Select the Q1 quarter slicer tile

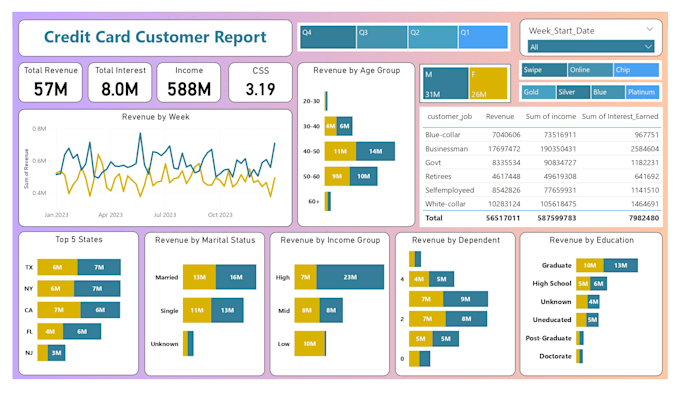point(483,37)
